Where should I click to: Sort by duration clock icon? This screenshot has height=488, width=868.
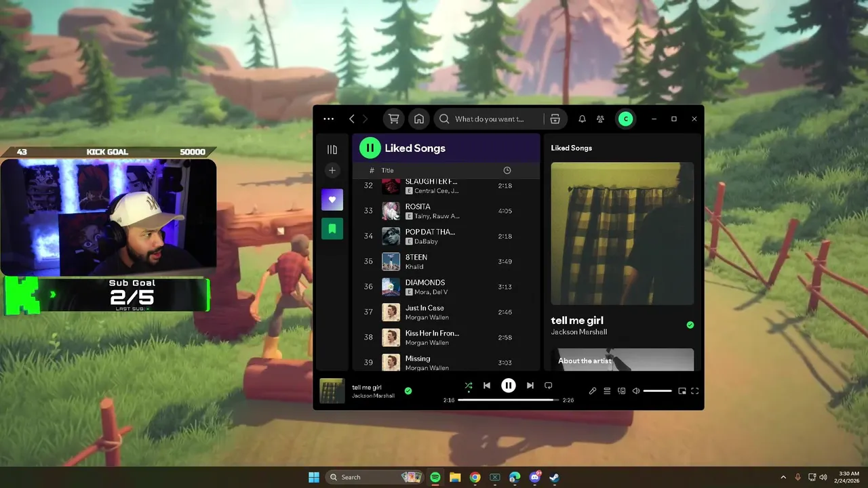pyautogui.click(x=507, y=170)
